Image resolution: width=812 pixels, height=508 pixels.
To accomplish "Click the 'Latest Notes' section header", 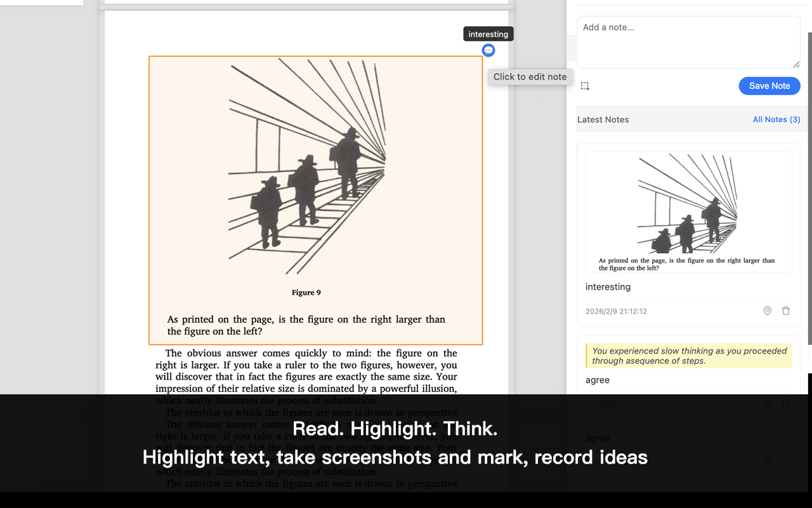I will coord(603,119).
